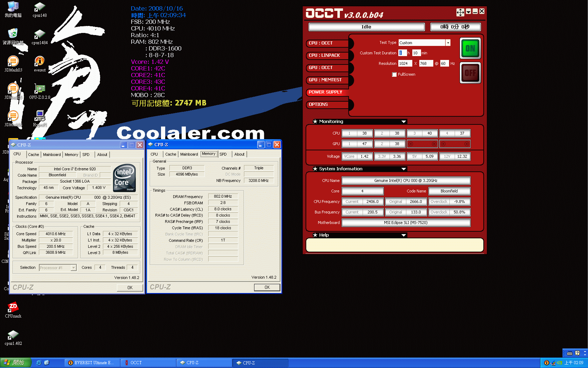Click the second CPU-Z taskbar button

pyautogui.click(x=260, y=363)
